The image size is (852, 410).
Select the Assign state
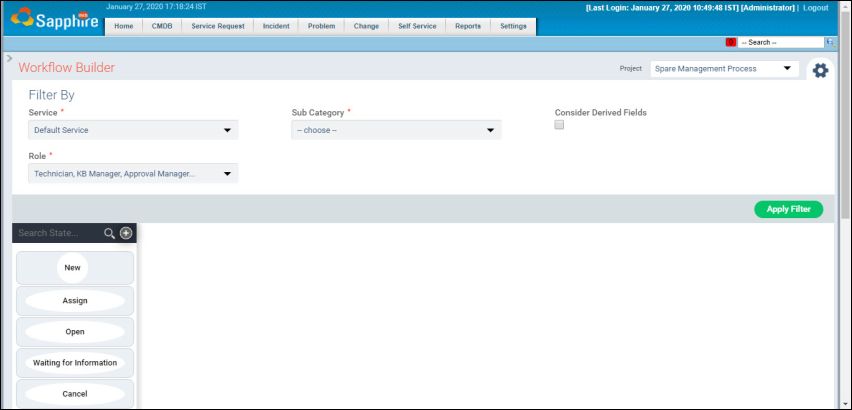click(x=75, y=301)
